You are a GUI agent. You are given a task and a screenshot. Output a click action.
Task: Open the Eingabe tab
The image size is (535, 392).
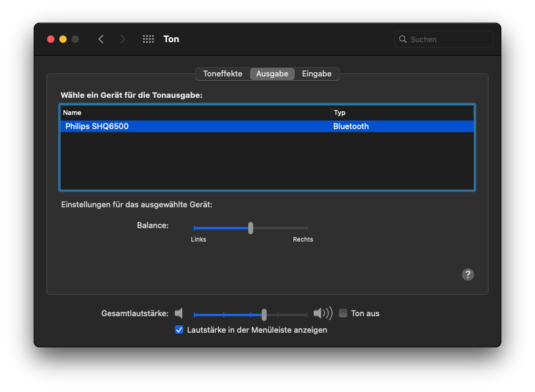point(317,74)
